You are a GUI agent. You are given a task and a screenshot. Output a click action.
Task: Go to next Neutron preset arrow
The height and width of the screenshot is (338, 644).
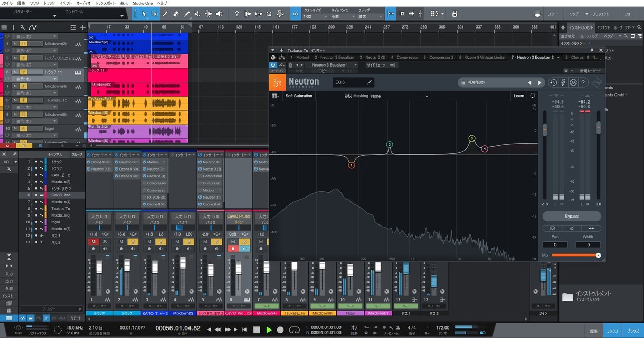[x=539, y=82]
